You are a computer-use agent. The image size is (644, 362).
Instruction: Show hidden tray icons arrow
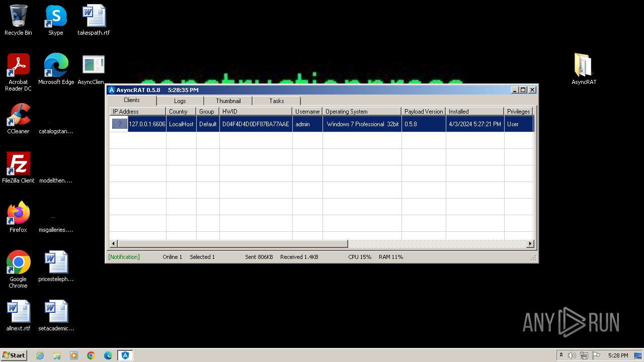point(561,355)
